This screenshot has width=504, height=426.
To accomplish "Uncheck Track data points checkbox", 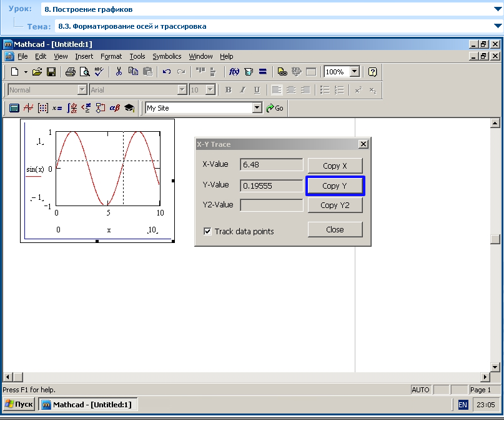I will coord(207,231).
